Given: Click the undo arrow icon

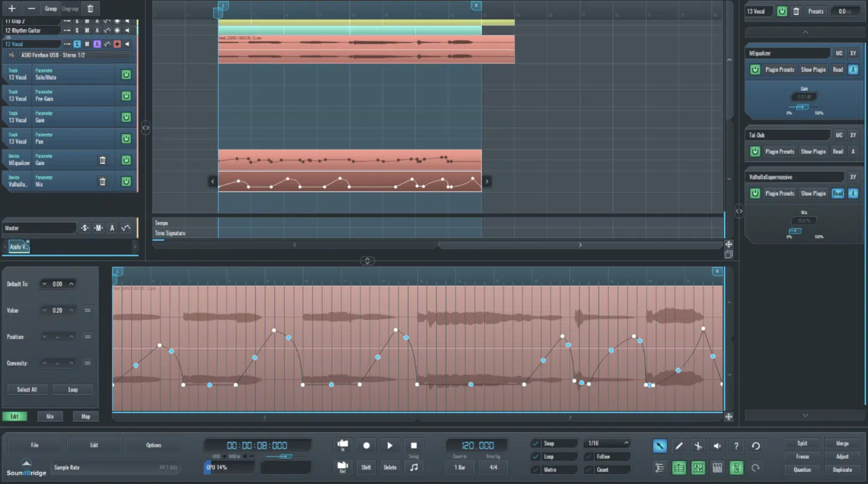Looking at the screenshot, I should tap(756, 446).
